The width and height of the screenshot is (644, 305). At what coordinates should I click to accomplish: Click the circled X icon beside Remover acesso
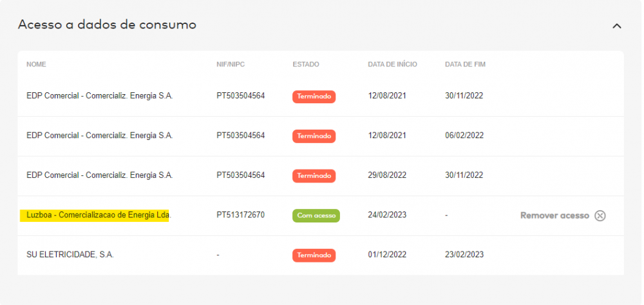[600, 216]
